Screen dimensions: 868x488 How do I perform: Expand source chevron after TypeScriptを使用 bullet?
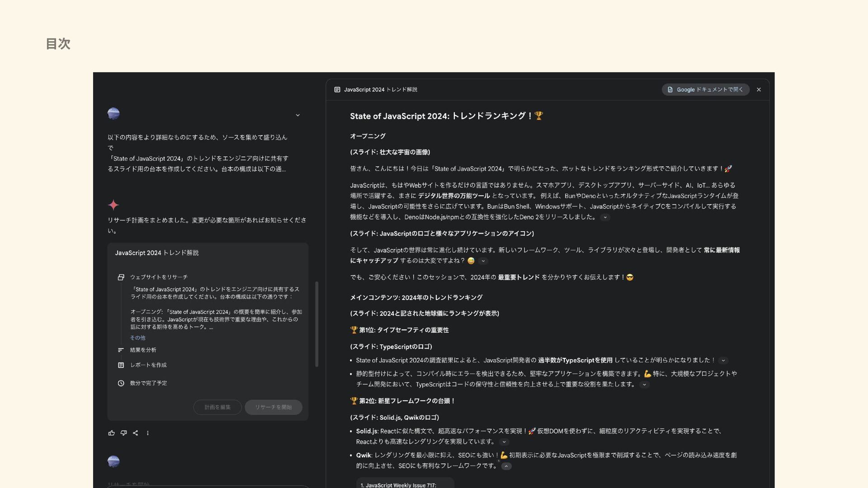723,361
